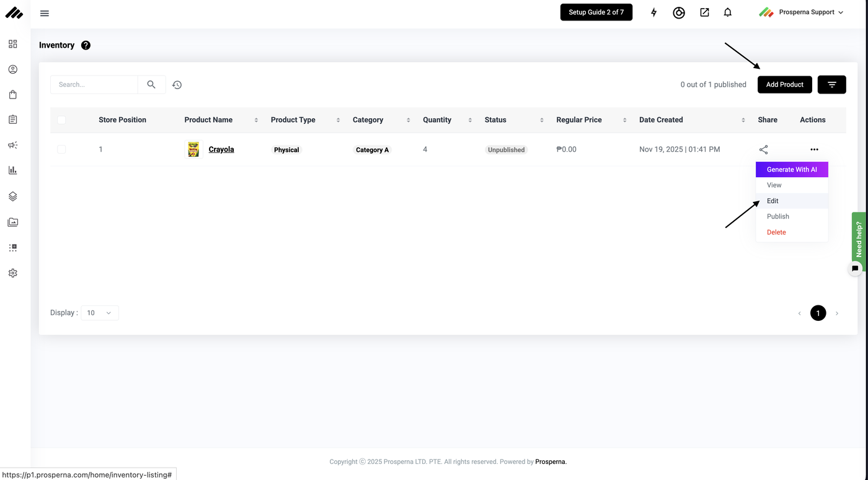Open the lightning bolt quick actions icon
The width and height of the screenshot is (868, 480).
pyautogui.click(x=653, y=12)
